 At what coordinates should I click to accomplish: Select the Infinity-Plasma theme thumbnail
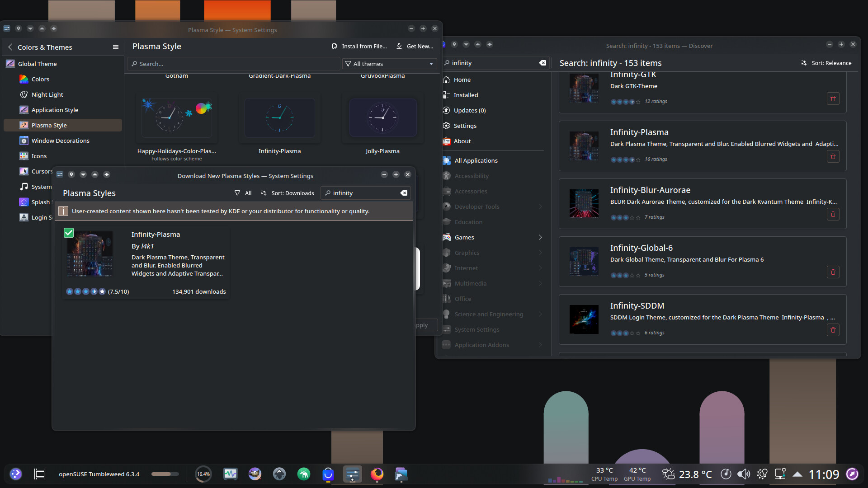tap(279, 118)
